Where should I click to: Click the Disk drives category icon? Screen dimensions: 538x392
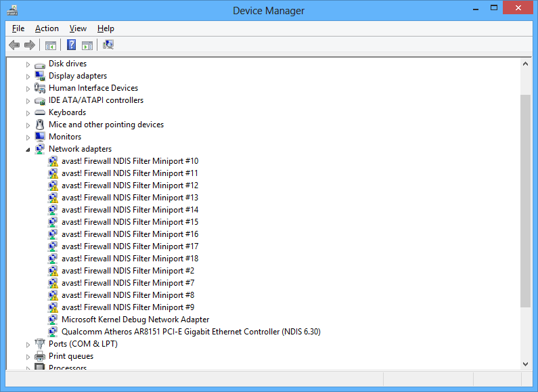point(40,64)
